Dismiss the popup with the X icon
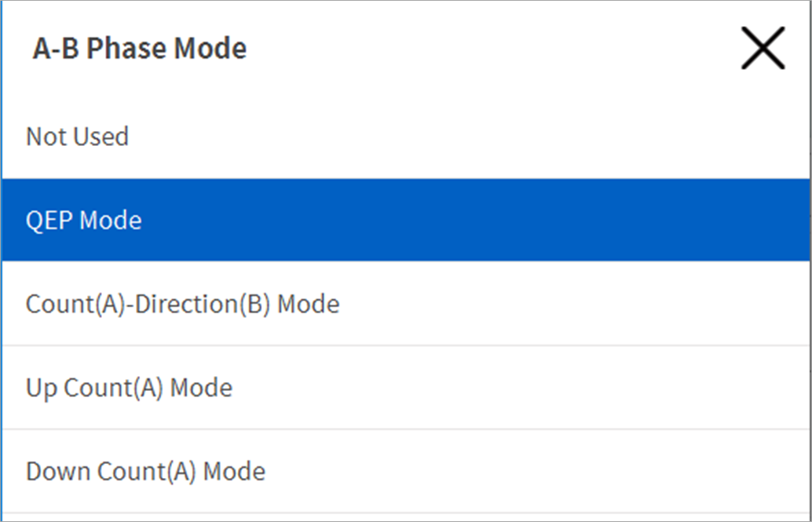The image size is (812, 522). pyautogui.click(x=763, y=49)
